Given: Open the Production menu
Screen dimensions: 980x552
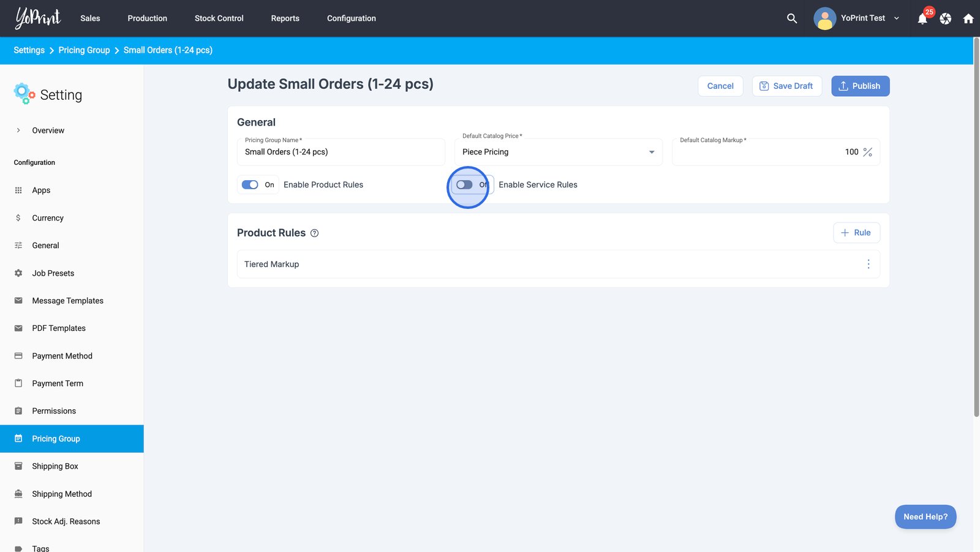Looking at the screenshot, I should coord(147,18).
